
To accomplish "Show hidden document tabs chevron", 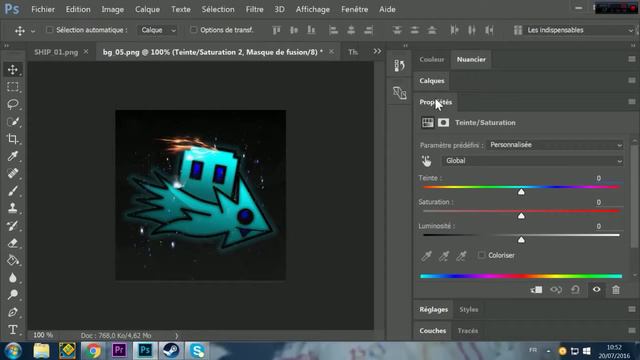I will tap(377, 51).
